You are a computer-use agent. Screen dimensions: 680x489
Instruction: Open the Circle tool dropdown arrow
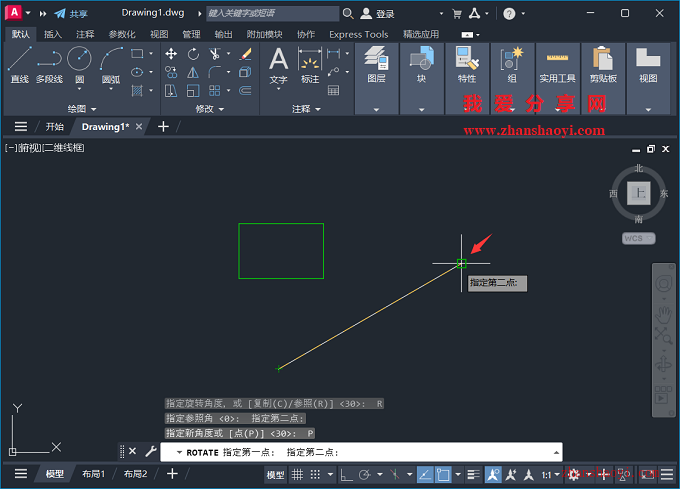pos(79,89)
